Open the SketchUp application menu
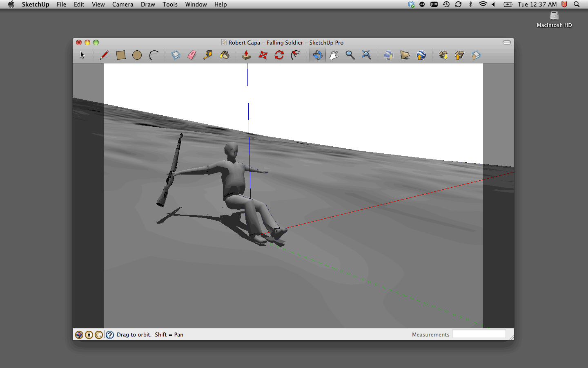The height and width of the screenshot is (368, 588). (36, 4)
